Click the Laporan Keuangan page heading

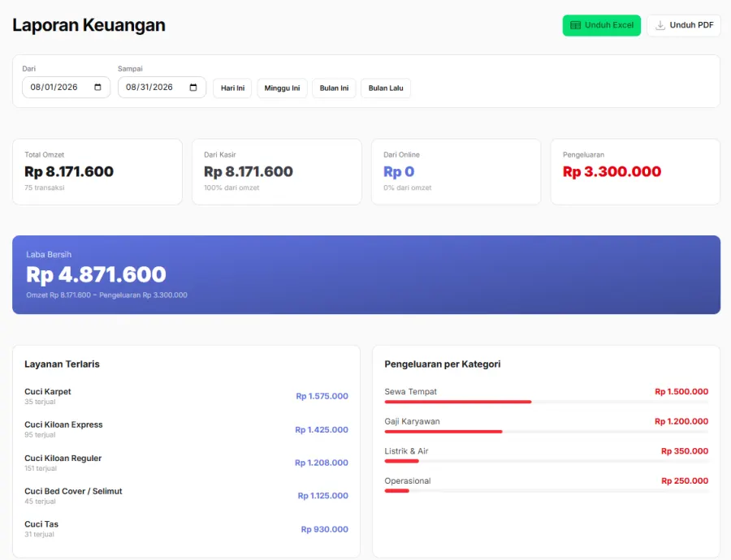(89, 25)
